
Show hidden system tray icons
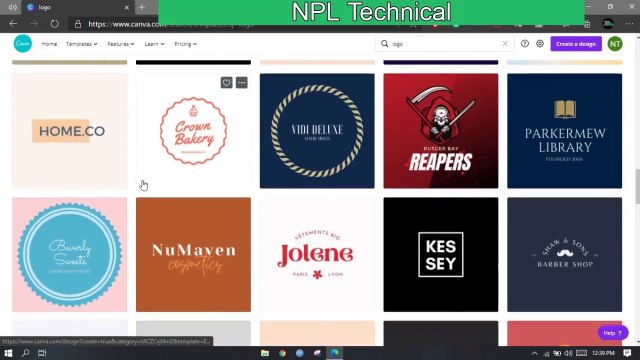534,353
